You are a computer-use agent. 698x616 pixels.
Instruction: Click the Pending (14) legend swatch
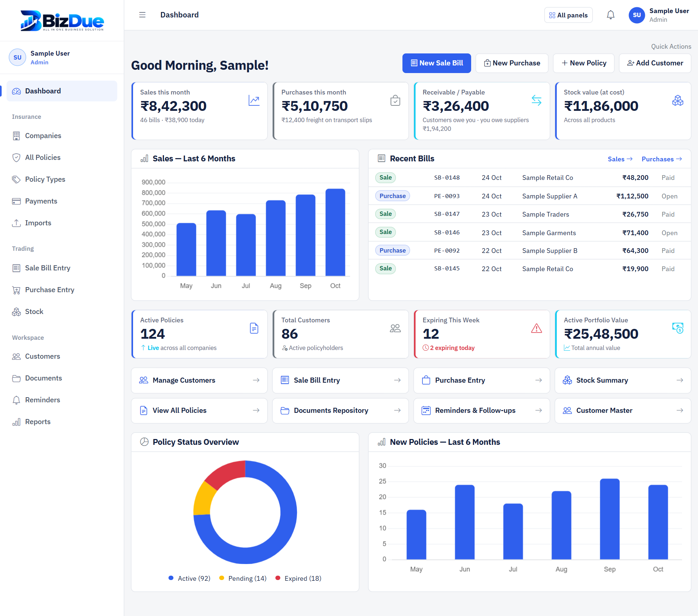[x=222, y=578]
